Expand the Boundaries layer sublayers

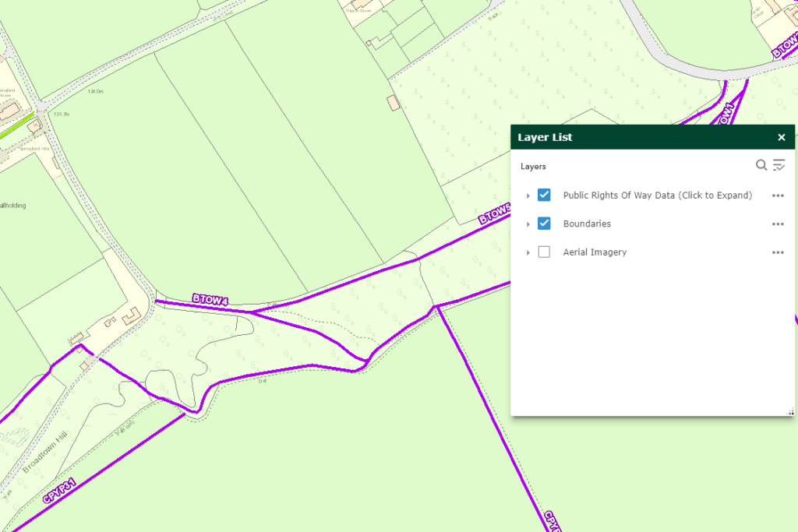click(x=528, y=224)
